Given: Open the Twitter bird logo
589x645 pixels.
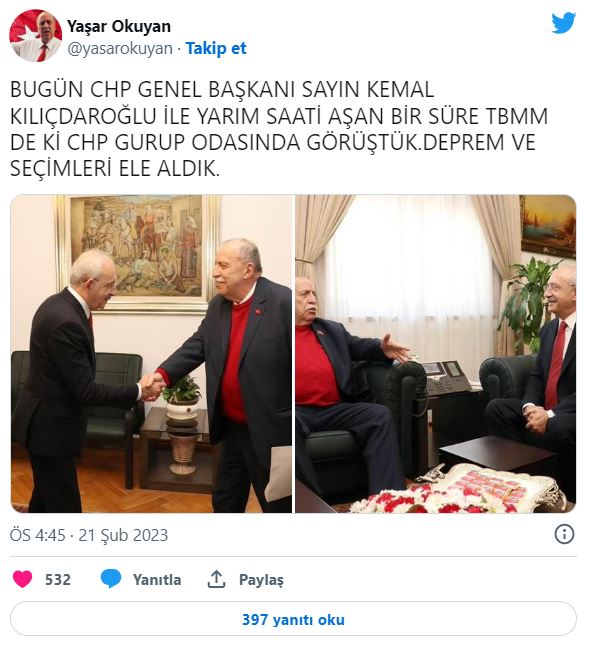Looking at the screenshot, I should click(x=563, y=23).
